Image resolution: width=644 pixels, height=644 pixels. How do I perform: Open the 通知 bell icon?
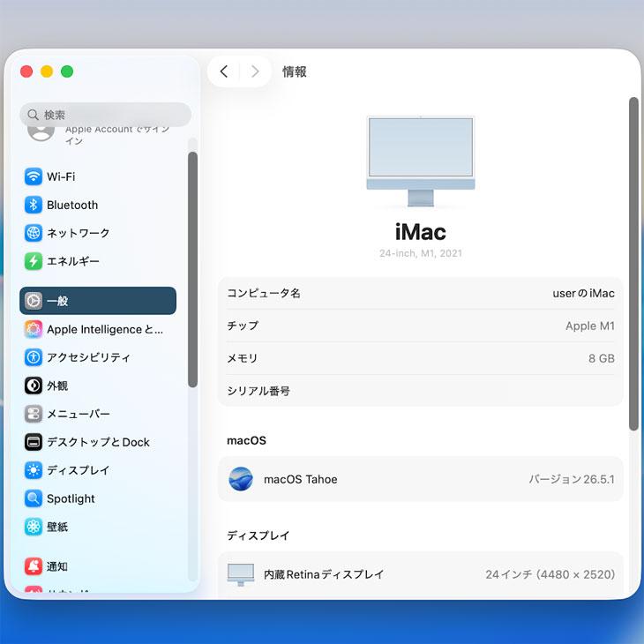click(x=34, y=566)
